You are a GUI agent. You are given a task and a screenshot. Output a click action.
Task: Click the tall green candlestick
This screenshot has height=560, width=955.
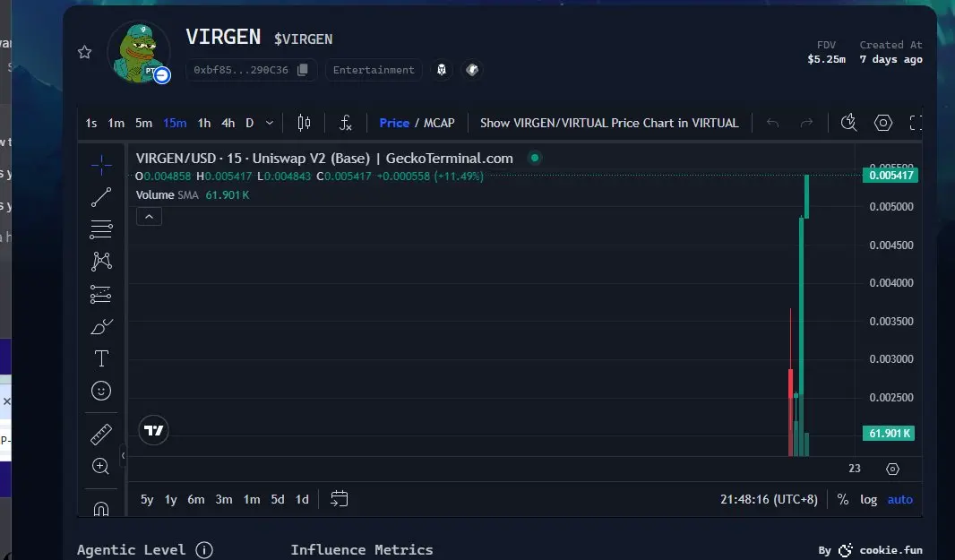[x=801, y=305]
